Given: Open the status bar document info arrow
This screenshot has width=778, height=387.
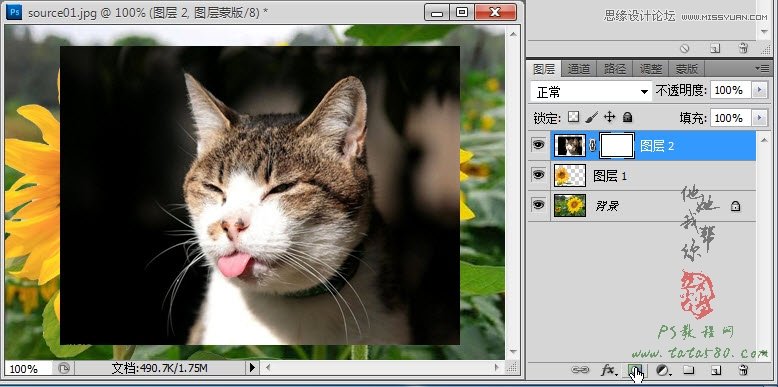Looking at the screenshot, I should pyautogui.click(x=252, y=368).
